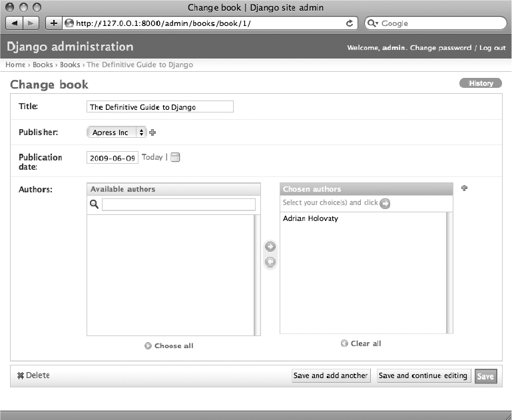Click the arrow icon next to Choose all
Screen dimensions: 512x420
pos(148,345)
